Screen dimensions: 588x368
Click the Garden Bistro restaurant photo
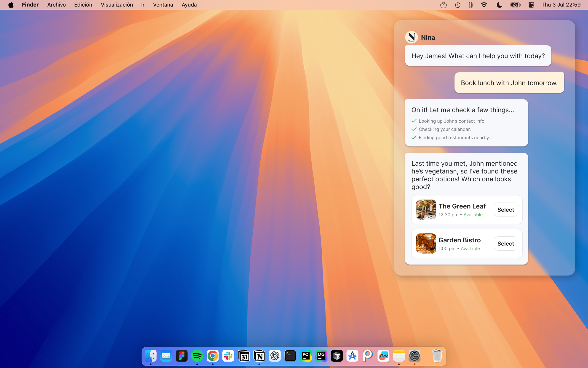point(426,243)
